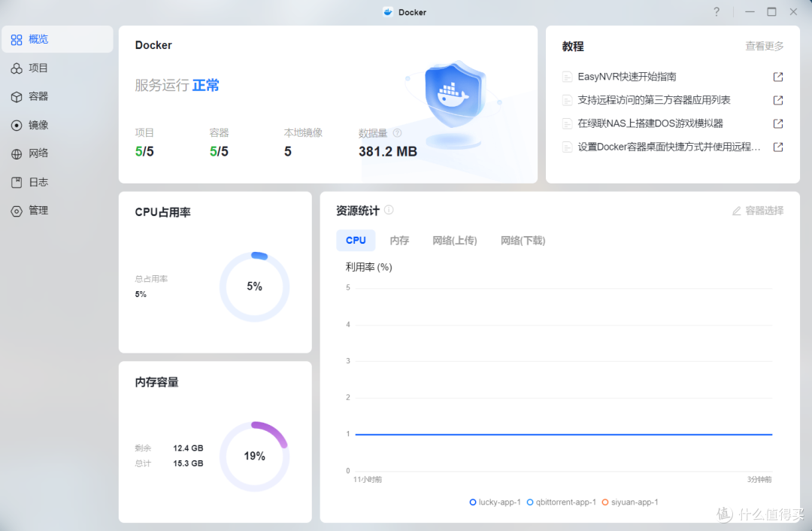Click the 12.4 GB remaining memory value
The width and height of the screenshot is (812, 531).
(188, 448)
